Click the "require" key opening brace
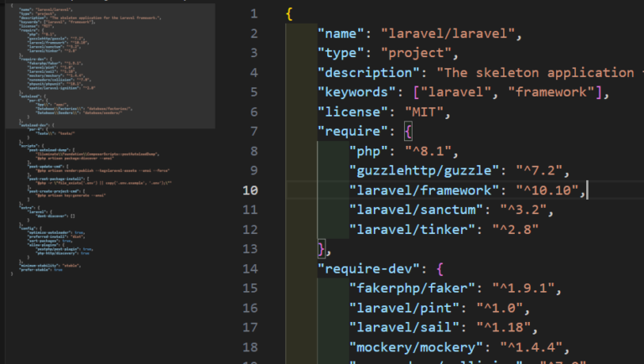This screenshot has width=644, height=364. tap(408, 132)
